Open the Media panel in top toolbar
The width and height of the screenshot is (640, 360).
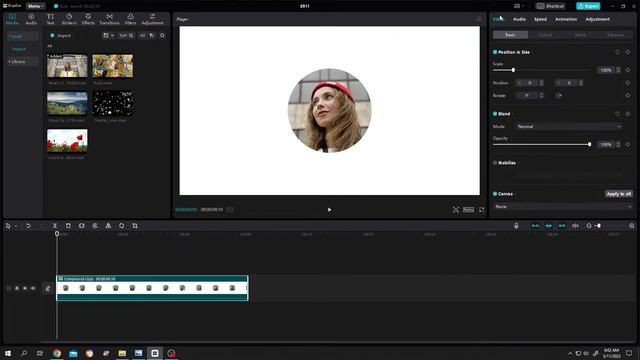click(12, 19)
